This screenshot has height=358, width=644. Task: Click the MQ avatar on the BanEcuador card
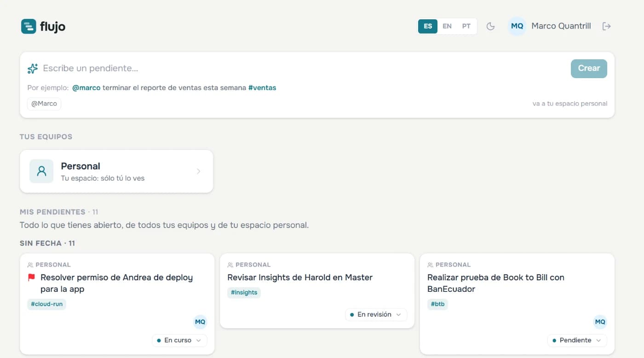click(600, 322)
